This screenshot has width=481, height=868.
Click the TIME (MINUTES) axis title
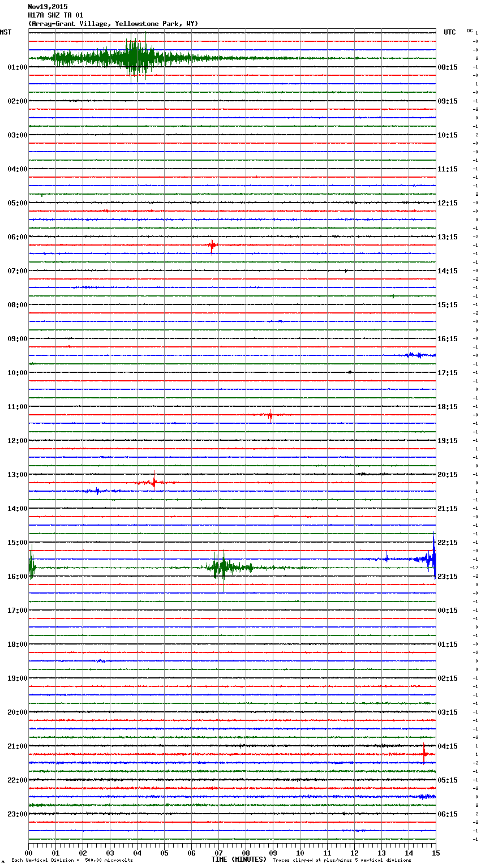[x=239, y=860]
